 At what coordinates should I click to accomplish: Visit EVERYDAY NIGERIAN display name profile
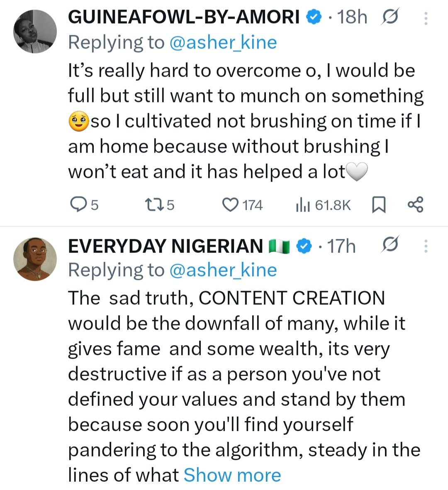[x=166, y=246]
